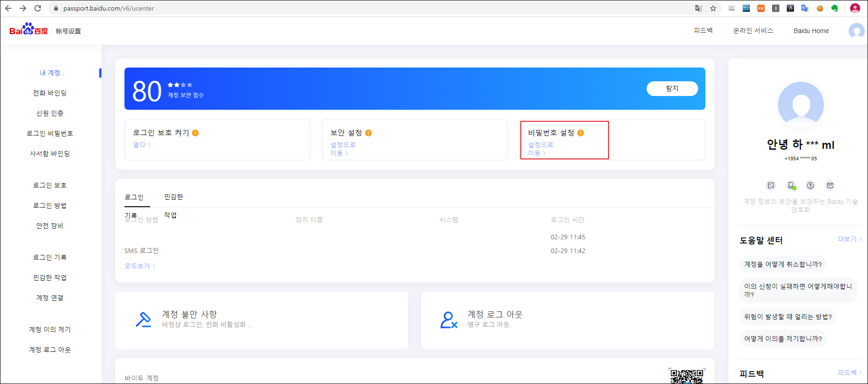Viewport: 868px width, 384px height.
Task: Click the identity verification icon under profile
Action: tap(771, 186)
